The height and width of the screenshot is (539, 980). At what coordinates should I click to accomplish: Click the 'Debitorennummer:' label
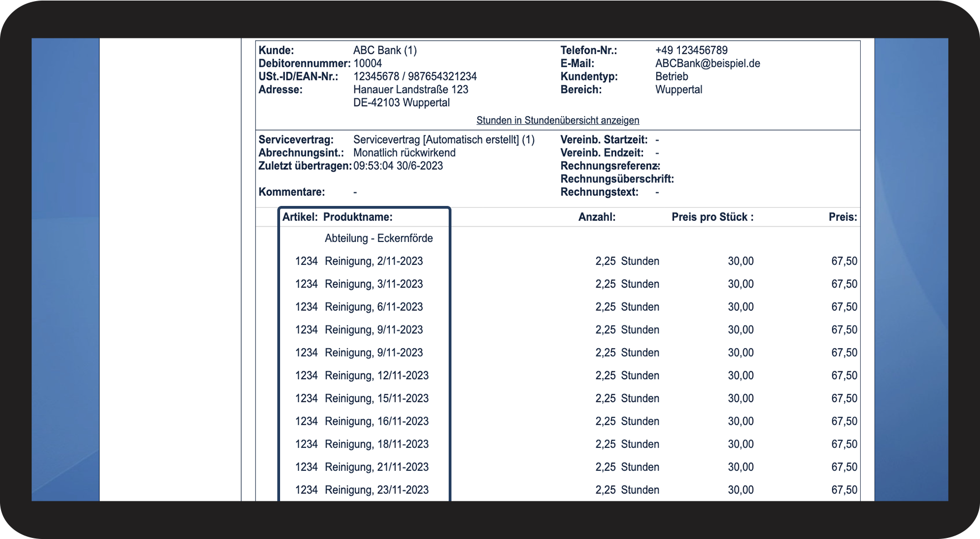tap(304, 63)
